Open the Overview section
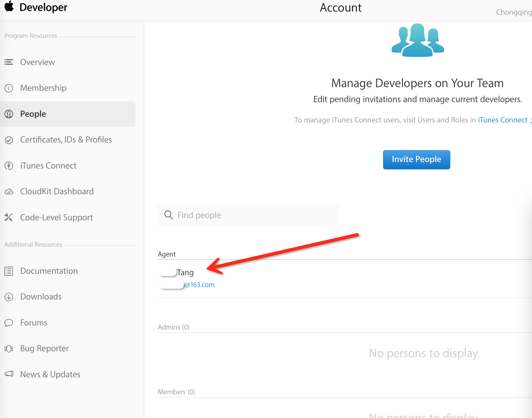Viewport: 532px width, 418px height. click(38, 62)
